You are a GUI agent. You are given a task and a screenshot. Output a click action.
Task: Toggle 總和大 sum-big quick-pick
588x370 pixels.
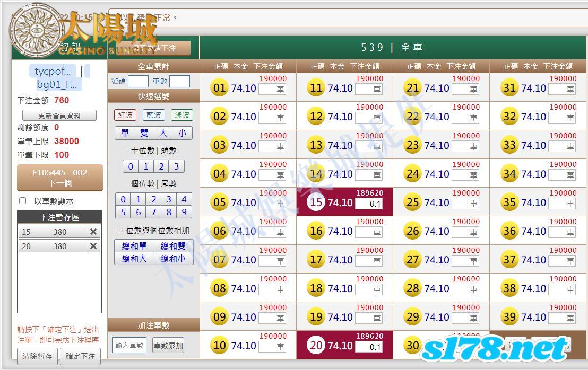click(x=134, y=258)
